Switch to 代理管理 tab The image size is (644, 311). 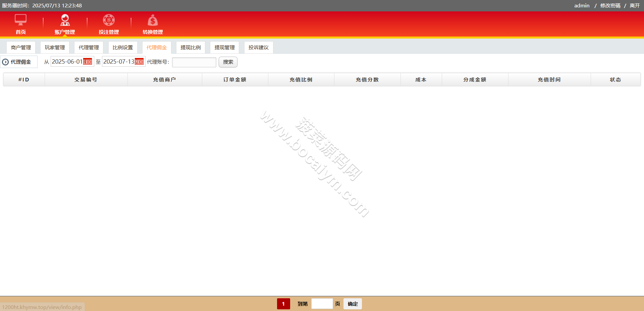[89, 48]
